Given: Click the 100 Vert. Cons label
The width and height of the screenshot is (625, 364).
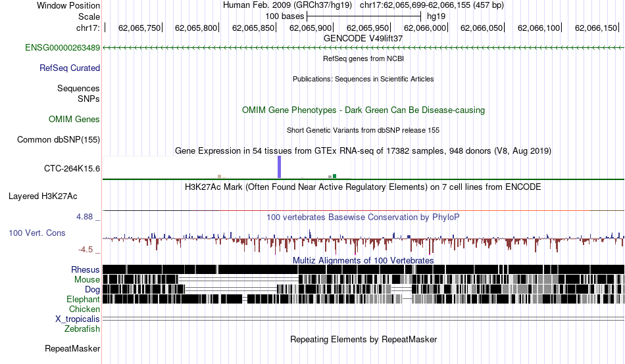Looking at the screenshot, I should point(37,233).
